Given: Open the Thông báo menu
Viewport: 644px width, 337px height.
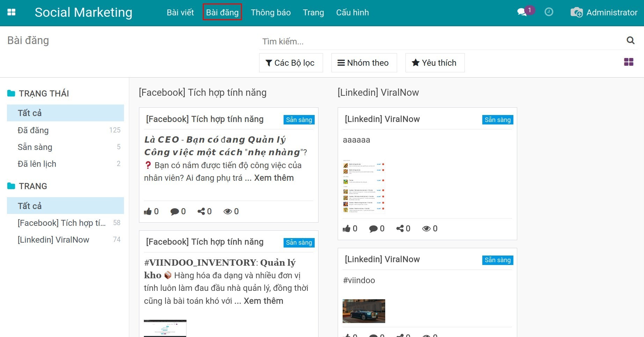Looking at the screenshot, I should 271,13.
